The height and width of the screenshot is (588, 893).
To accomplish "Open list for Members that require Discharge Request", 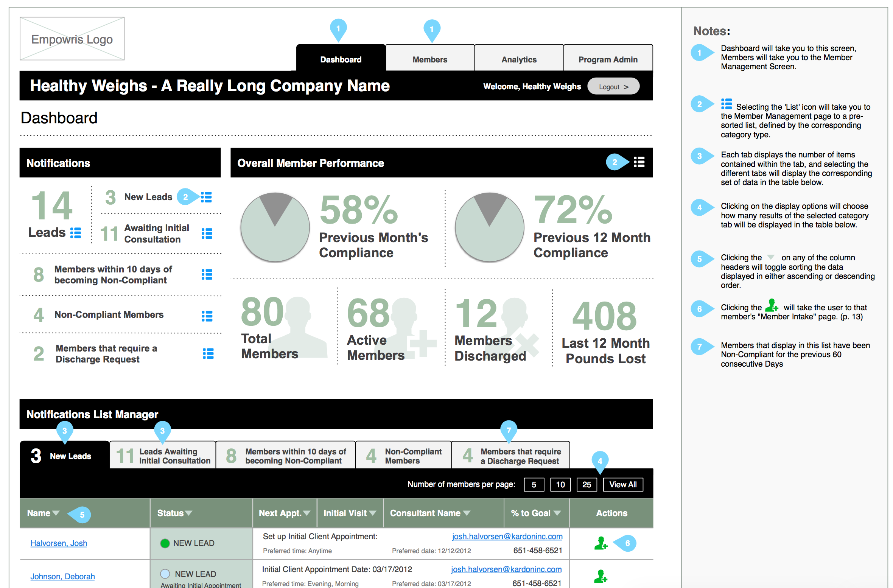I will [208, 353].
